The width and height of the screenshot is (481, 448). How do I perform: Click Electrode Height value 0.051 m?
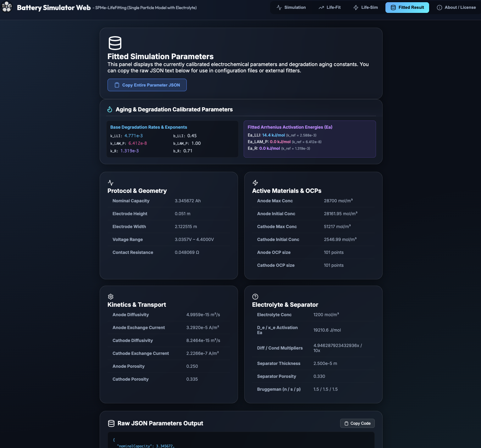pos(183,214)
